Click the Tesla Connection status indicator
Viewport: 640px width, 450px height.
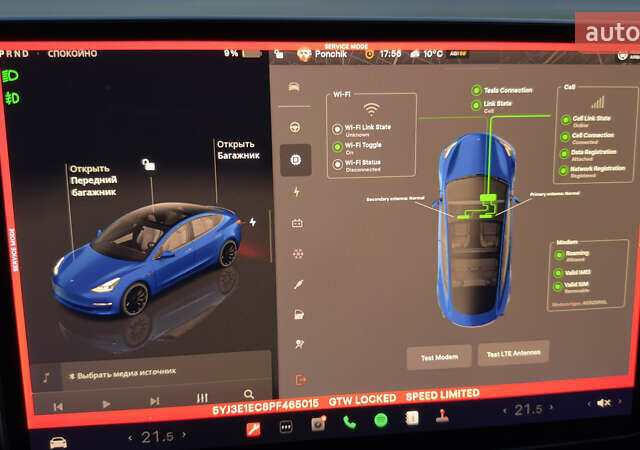(x=476, y=90)
